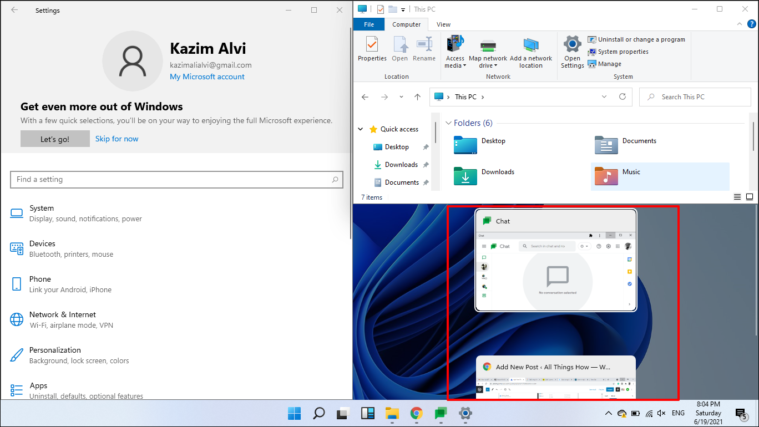Select Downloads in Quick access
The height and width of the screenshot is (427, 759).
[x=401, y=165]
